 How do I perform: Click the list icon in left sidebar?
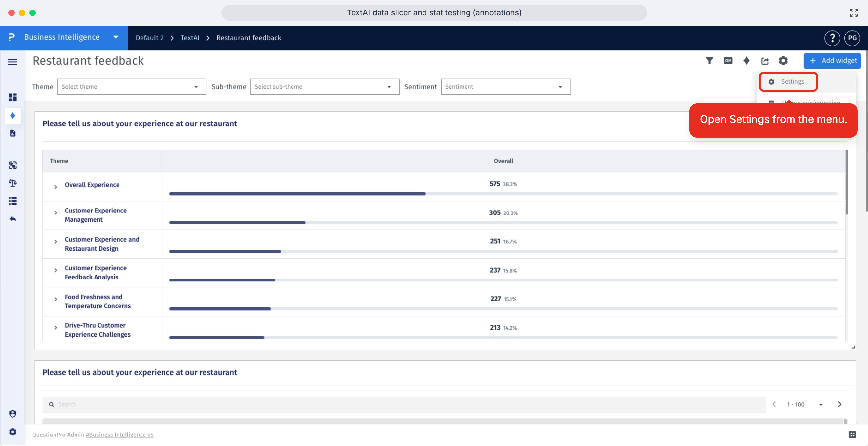pyautogui.click(x=13, y=201)
